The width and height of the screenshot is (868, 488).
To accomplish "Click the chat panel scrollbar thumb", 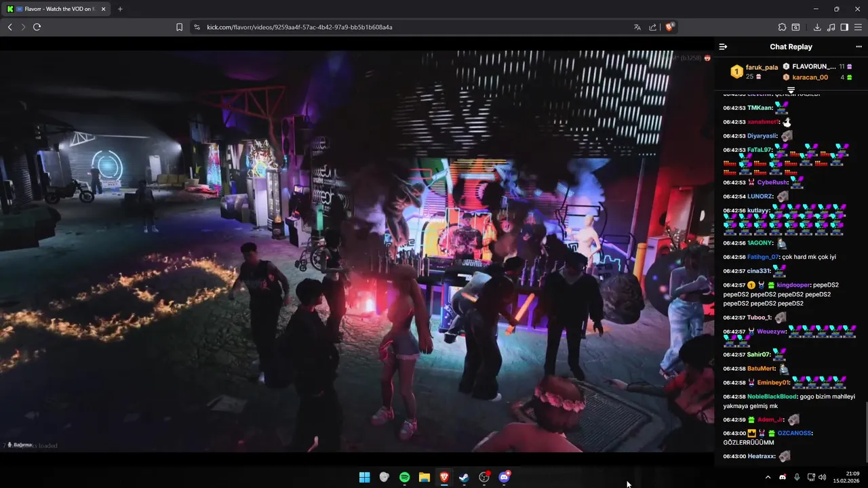I will coord(865,431).
